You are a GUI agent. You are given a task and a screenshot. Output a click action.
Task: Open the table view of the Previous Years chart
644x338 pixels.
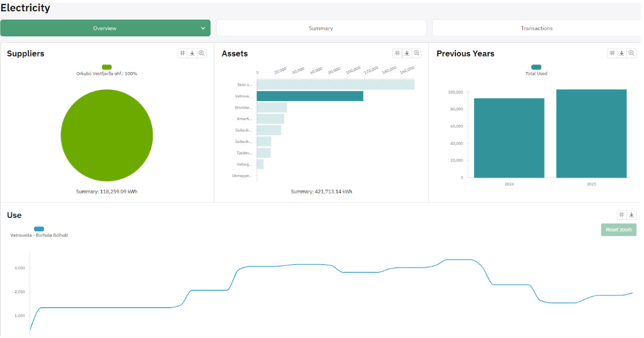coord(612,53)
